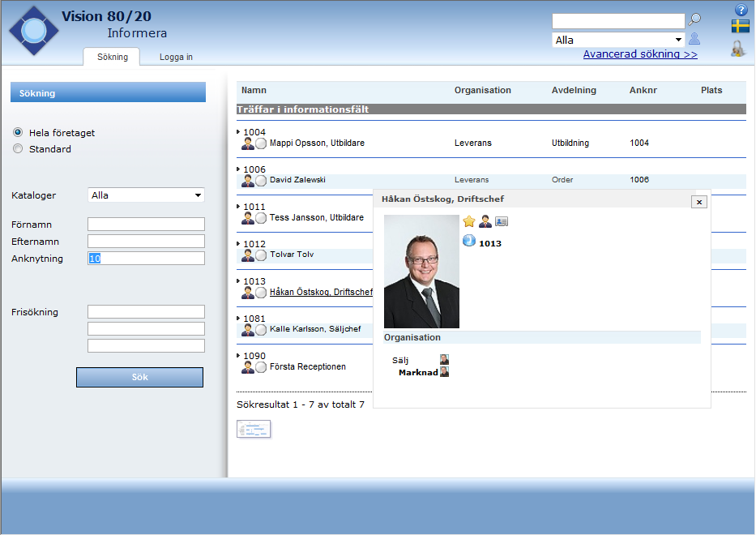Click the Organisation column header
The width and height of the screenshot is (756, 535).
(483, 90)
